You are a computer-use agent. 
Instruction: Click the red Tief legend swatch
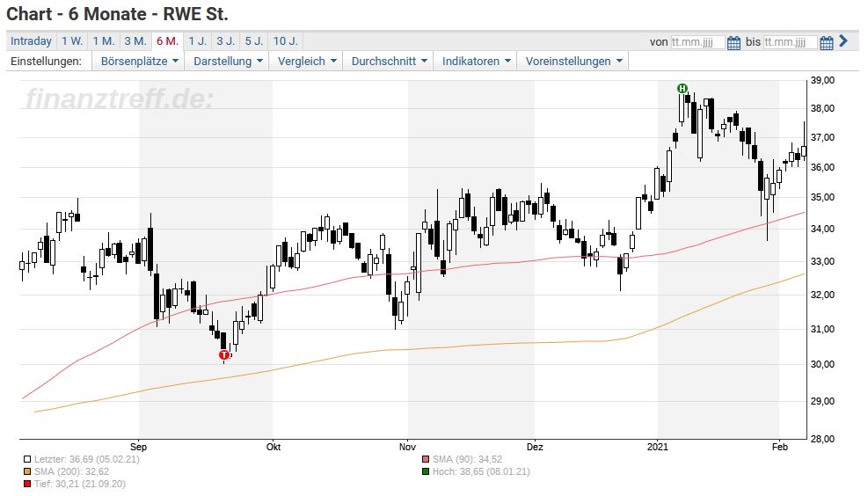[x=27, y=485]
